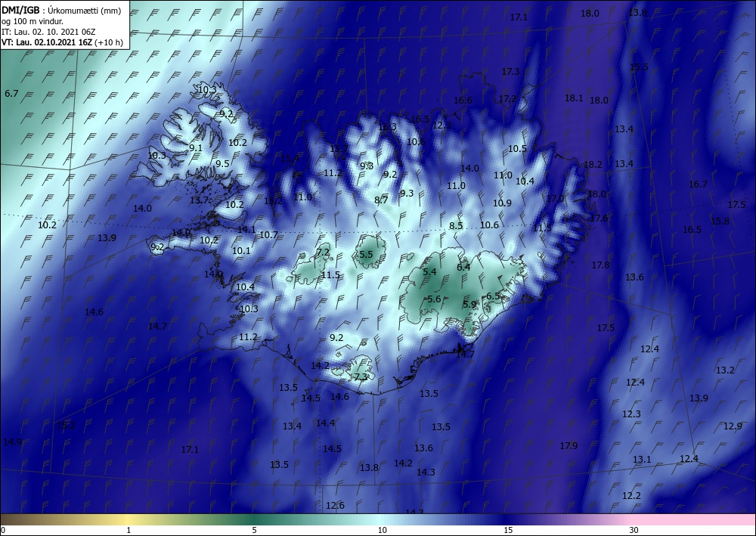Select the 8.5 value label

pos(456,225)
